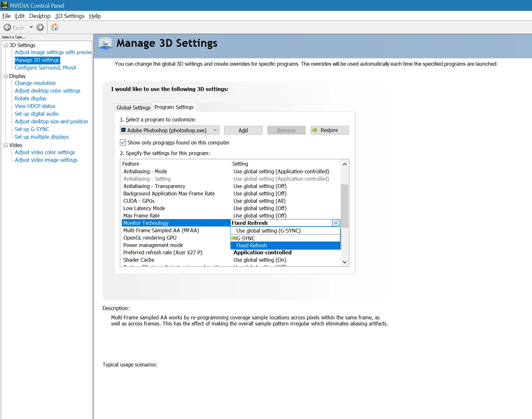Click Shader Cache setting value (On)
This screenshot has height=419, width=532.
pyautogui.click(x=260, y=260)
